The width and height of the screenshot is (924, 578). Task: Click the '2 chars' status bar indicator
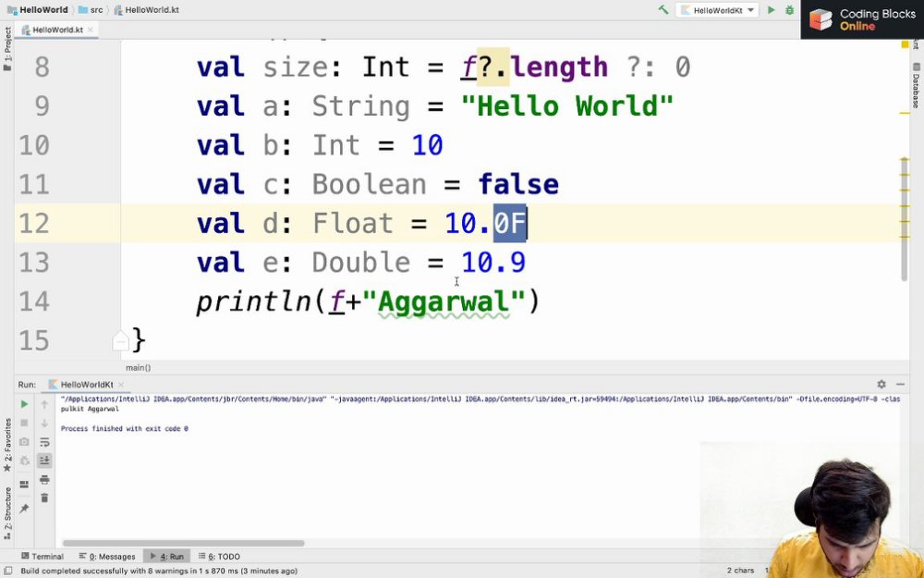tap(740, 571)
